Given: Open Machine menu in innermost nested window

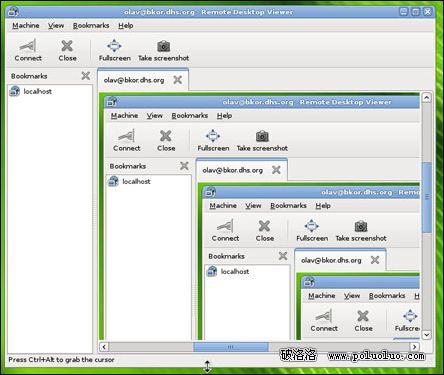Looking at the screenshot, I should tap(322, 295).
